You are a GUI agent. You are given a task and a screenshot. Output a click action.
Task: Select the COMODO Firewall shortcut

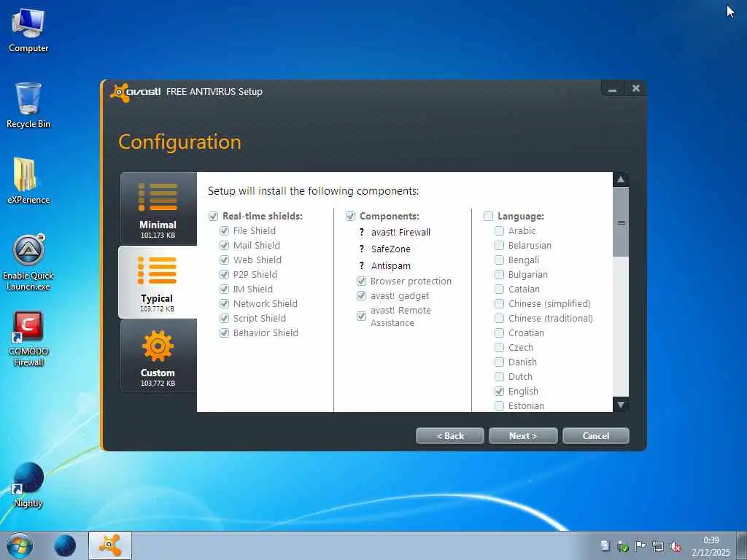(28, 339)
